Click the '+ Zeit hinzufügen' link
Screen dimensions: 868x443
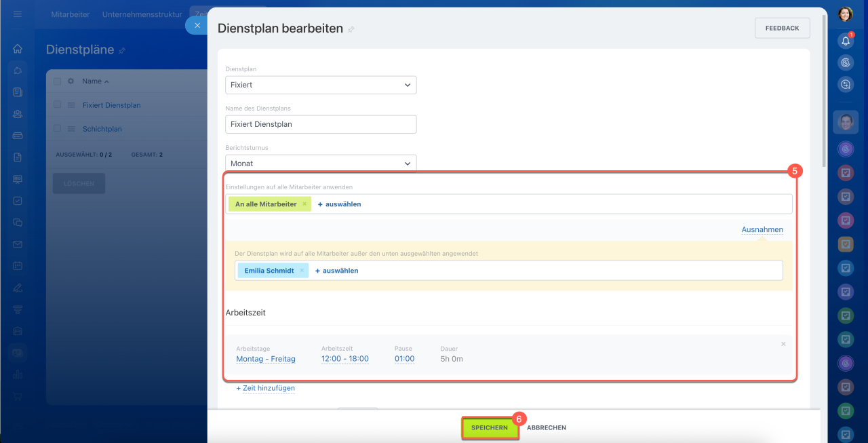click(265, 388)
